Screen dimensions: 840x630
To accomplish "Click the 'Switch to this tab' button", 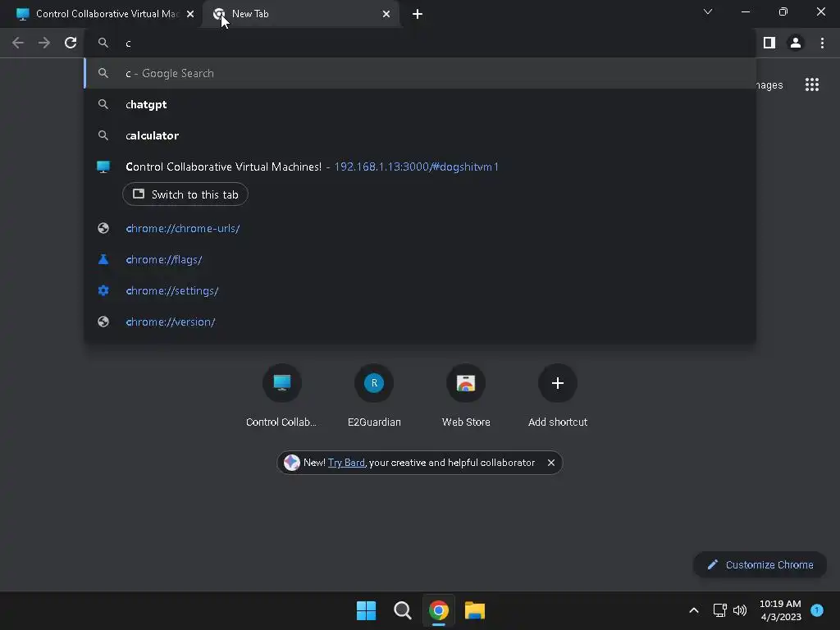I will tap(185, 194).
